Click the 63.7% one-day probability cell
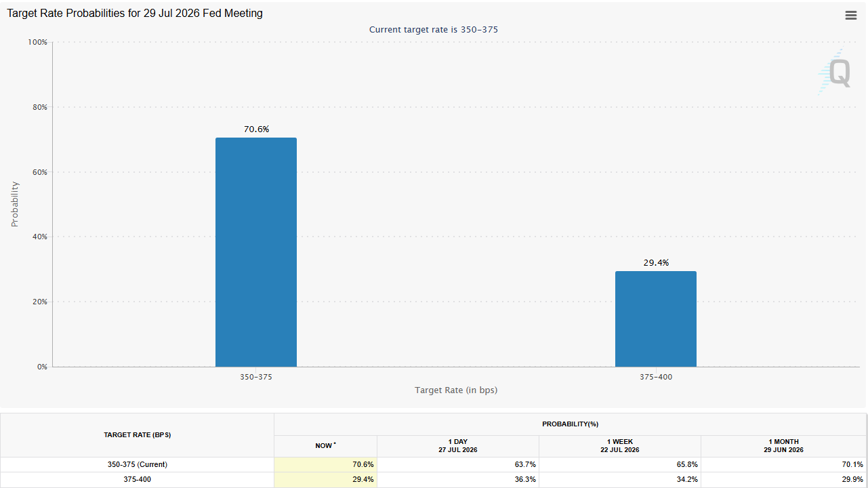The width and height of the screenshot is (868, 488). pos(458,465)
